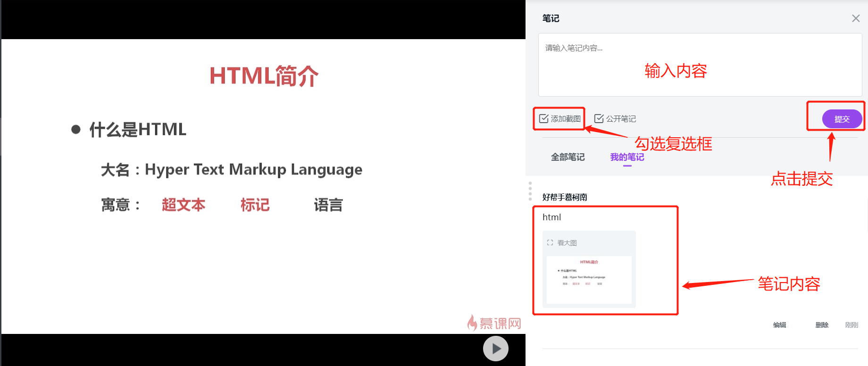Screen dimensions: 868x366
Task: Click the vertical dots panel drag handle
Action: click(530, 191)
